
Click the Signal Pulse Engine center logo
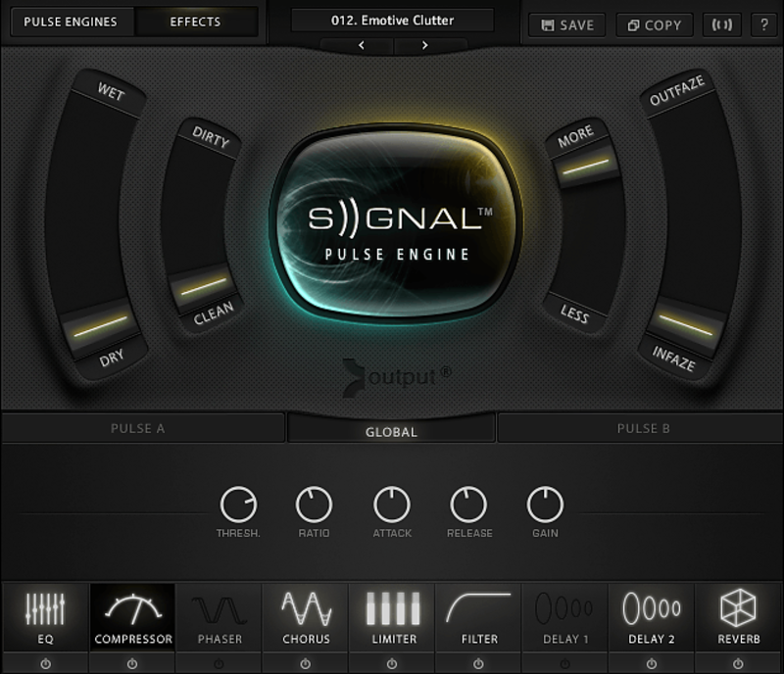click(395, 224)
